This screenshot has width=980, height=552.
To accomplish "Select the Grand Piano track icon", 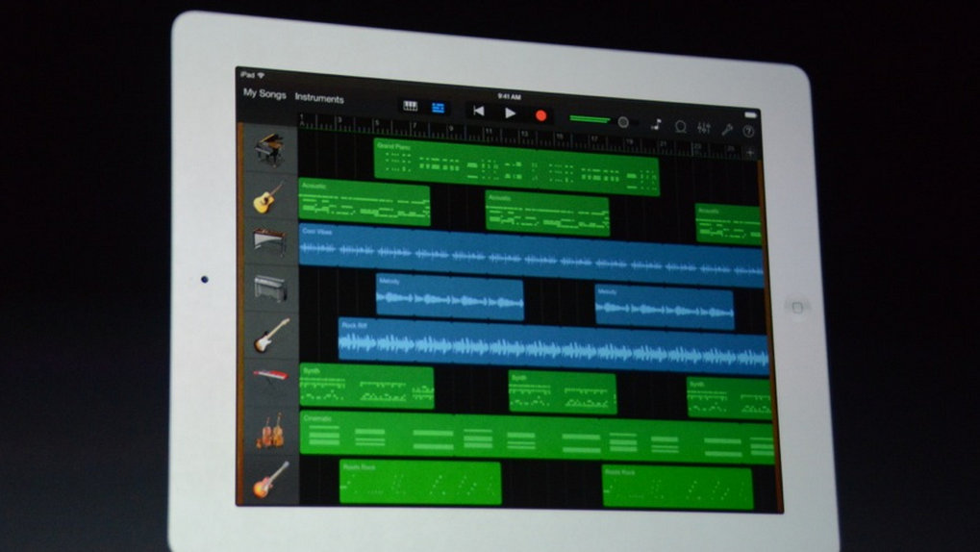I will 268,149.
